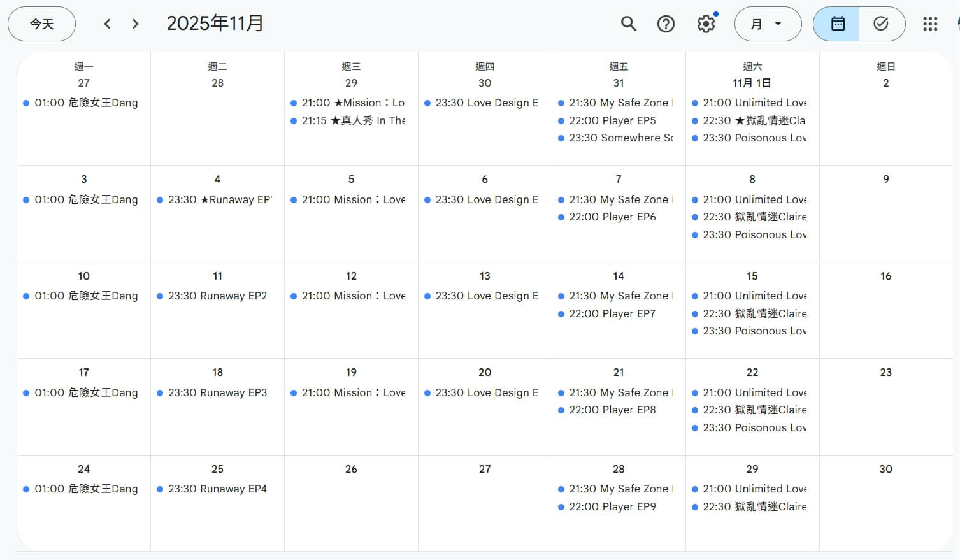This screenshot has width=960, height=560.
Task: Open 22:30 ★獄亂情迷 event on 11月 1日
Action: pos(753,120)
